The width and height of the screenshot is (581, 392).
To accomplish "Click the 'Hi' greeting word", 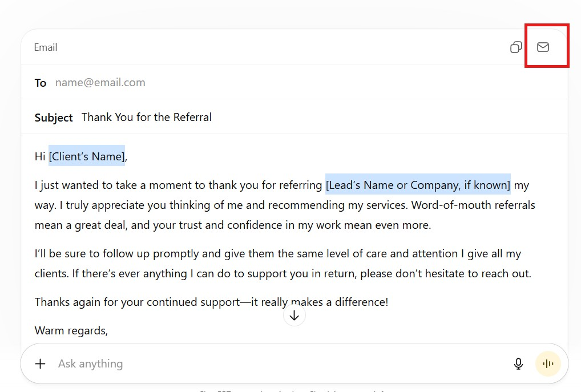I will pyautogui.click(x=40, y=156).
